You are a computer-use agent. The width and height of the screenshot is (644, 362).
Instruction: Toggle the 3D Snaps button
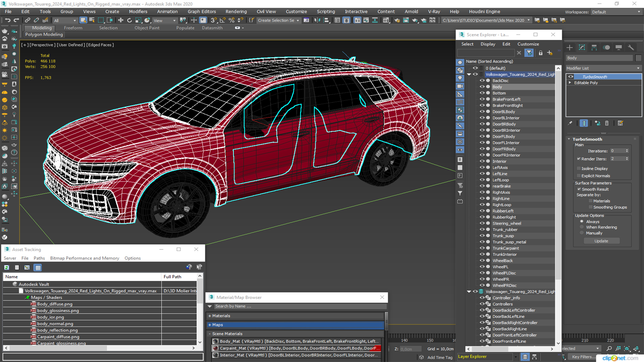pos(214,20)
